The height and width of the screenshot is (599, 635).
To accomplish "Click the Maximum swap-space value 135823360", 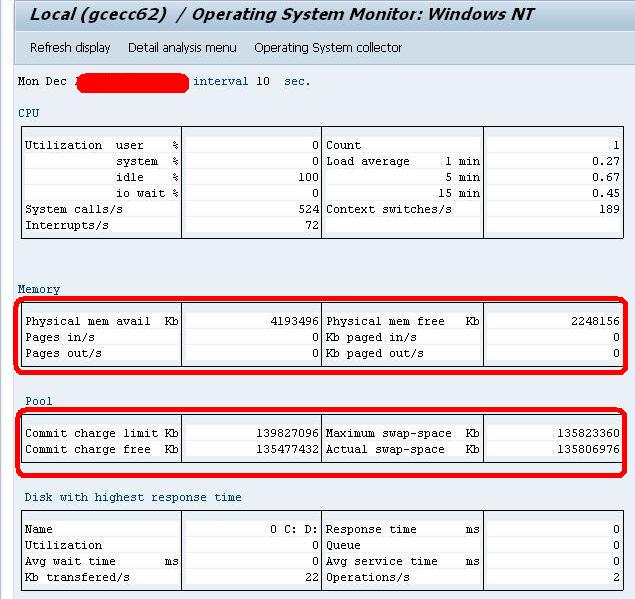I will 588,433.
